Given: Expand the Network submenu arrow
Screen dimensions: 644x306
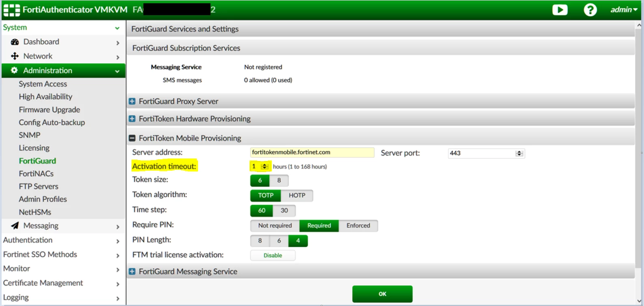Looking at the screenshot, I should click(118, 57).
